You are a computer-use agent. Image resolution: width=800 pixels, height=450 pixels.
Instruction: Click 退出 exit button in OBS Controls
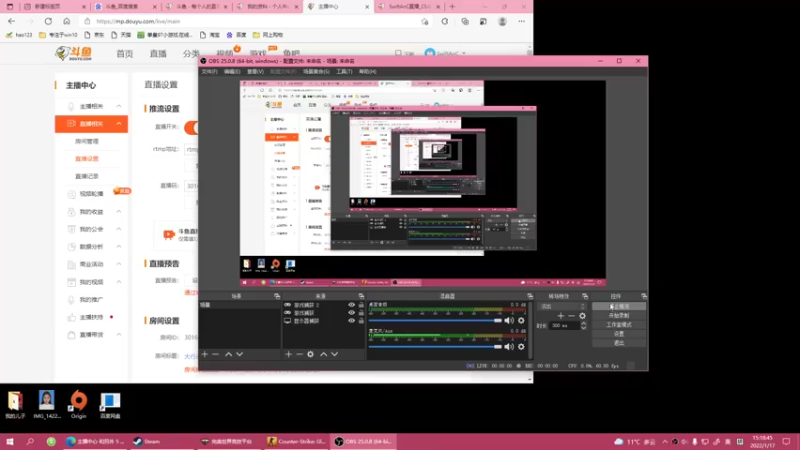(619, 343)
